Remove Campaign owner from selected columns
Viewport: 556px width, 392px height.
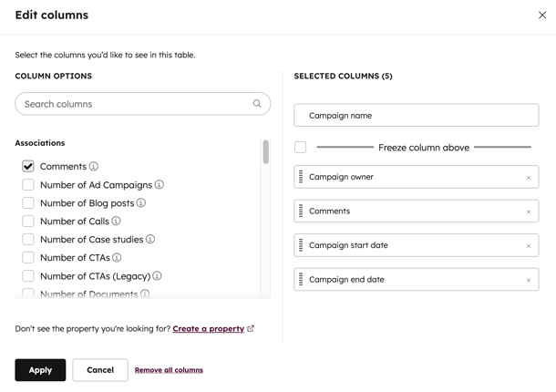(529, 178)
